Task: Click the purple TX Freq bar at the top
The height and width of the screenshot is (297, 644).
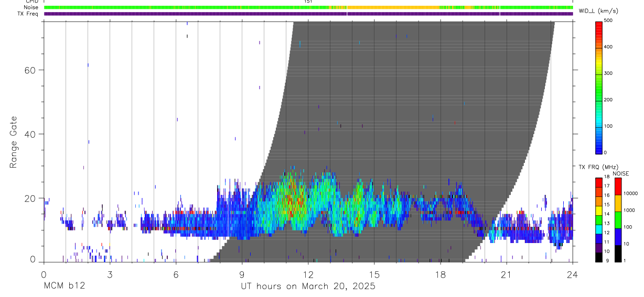Action: coord(308,14)
